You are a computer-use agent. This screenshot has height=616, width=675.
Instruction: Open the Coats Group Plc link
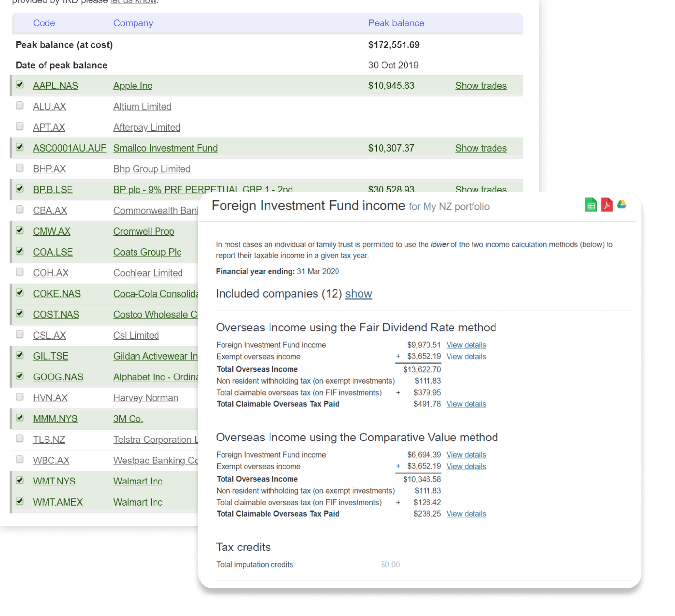(147, 252)
